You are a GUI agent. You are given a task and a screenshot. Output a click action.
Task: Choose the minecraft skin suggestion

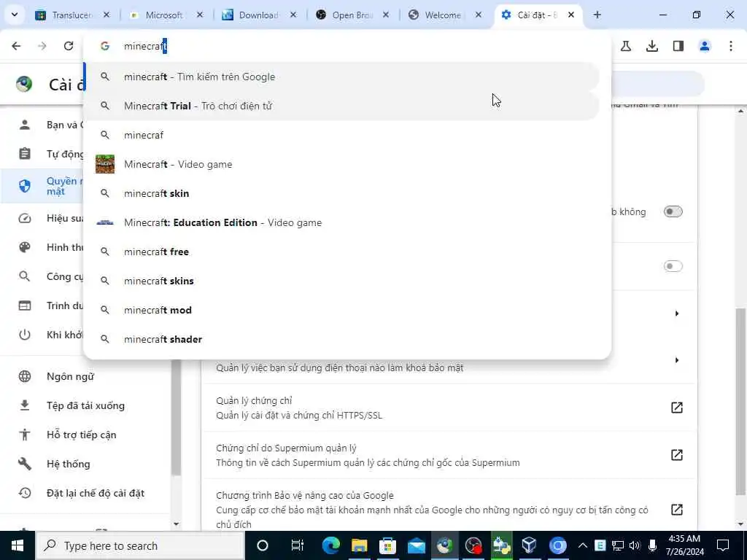point(342,193)
